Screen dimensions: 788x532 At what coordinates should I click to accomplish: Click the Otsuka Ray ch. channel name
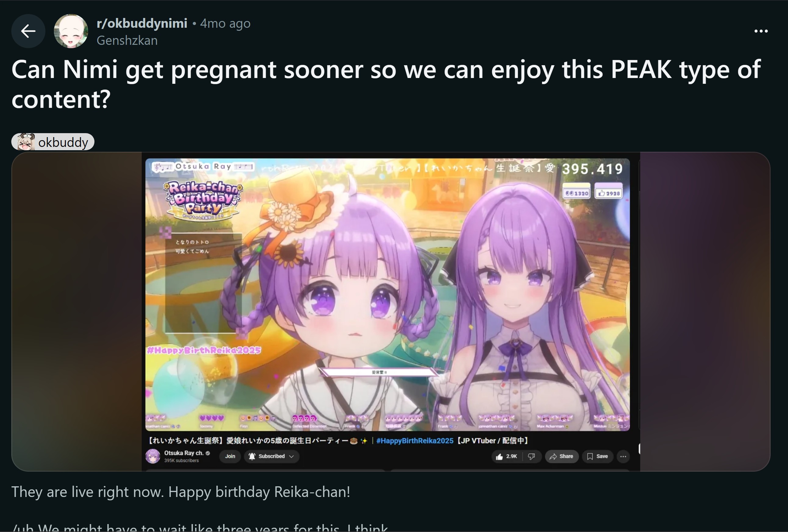point(184,453)
